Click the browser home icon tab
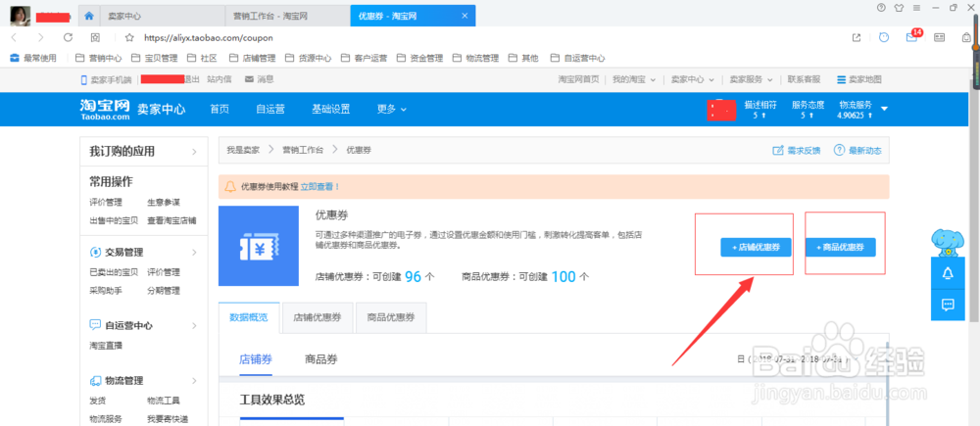 tap(89, 16)
